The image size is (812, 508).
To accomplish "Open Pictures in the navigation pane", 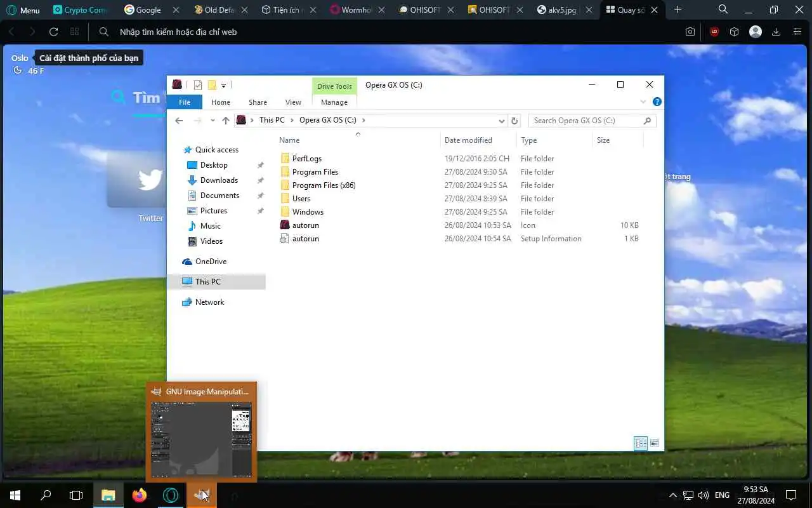I will [x=213, y=211].
